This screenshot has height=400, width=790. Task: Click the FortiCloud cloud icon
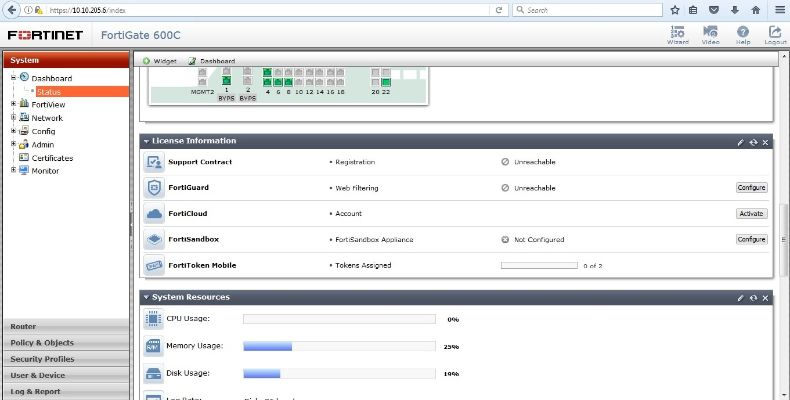[153, 214]
